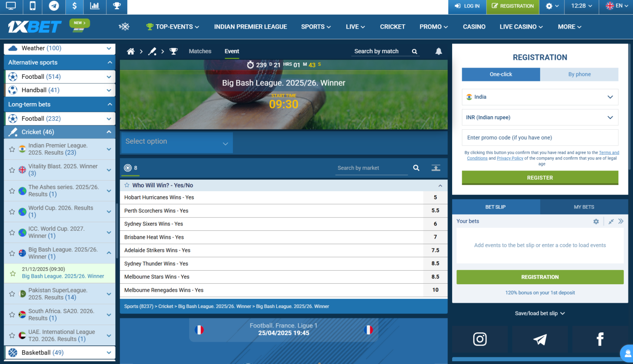The image size is (633, 364).
Task: Click the trophy icon in top bar
Action: click(x=117, y=6)
